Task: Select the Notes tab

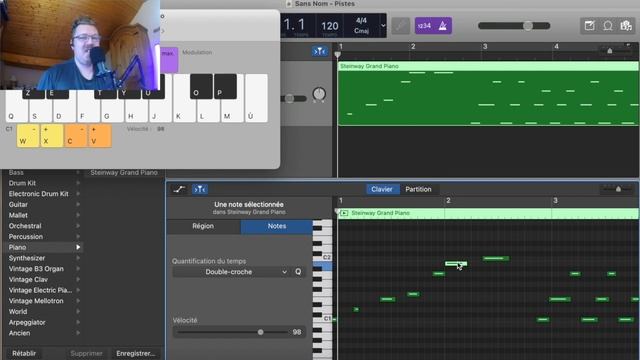Action: (x=277, y=226)
